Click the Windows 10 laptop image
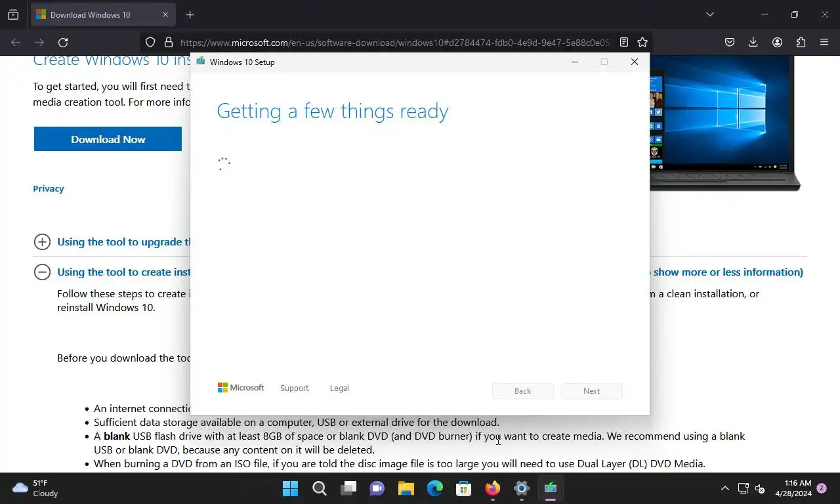This screenshot has height=504, width=840. [725, 123]
